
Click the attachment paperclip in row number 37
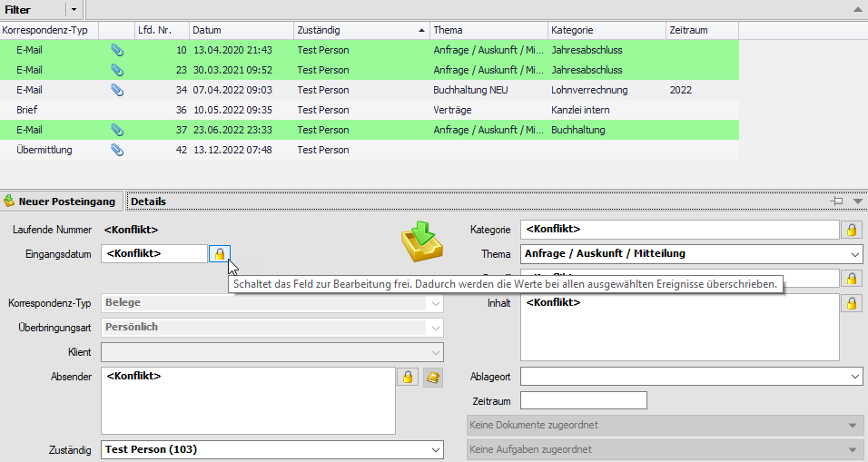(117, 130)
